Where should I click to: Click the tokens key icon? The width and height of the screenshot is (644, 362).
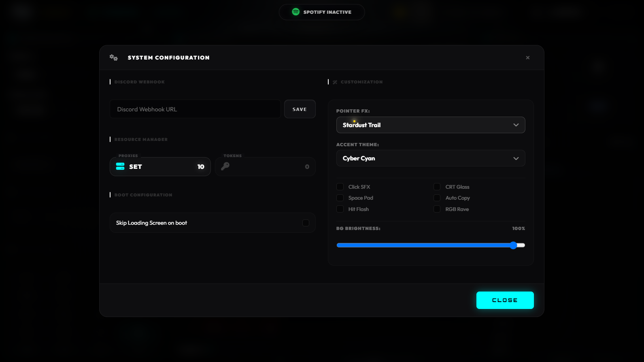click(225, 166)
